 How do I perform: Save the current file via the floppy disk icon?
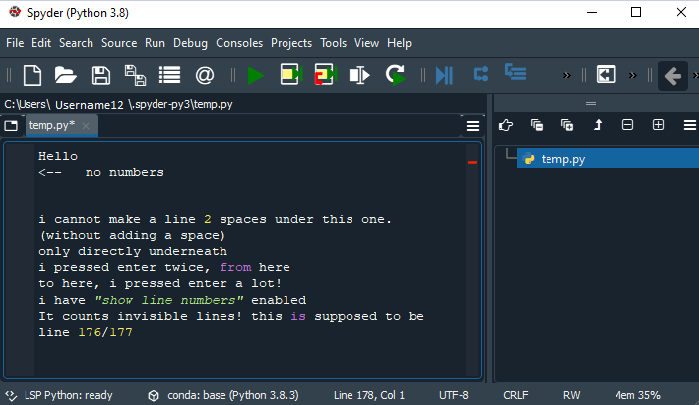pos(101,75)
